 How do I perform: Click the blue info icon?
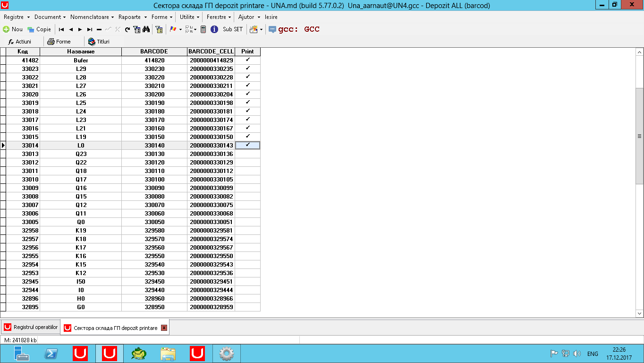coord(214,29)
